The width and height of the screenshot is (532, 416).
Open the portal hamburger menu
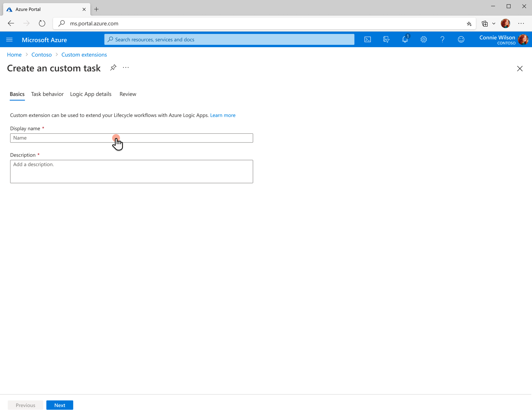pos(9,39)
